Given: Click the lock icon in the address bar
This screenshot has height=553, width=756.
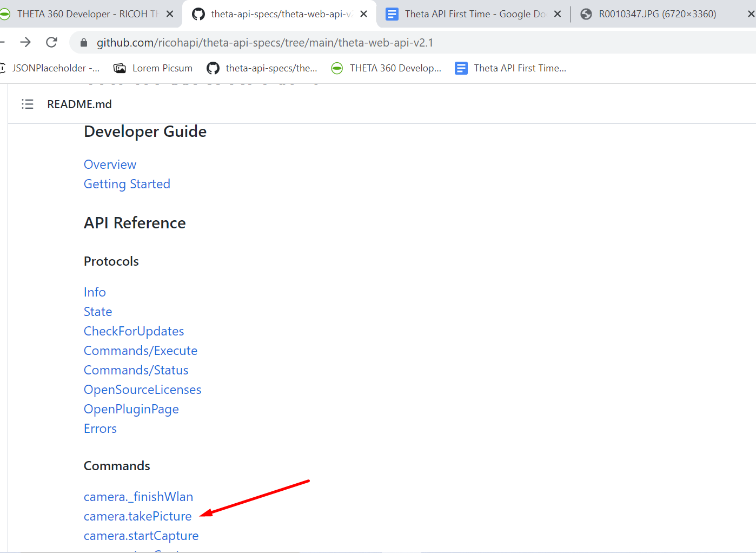Looking at the screenshot, I should (x=84, y=43).
